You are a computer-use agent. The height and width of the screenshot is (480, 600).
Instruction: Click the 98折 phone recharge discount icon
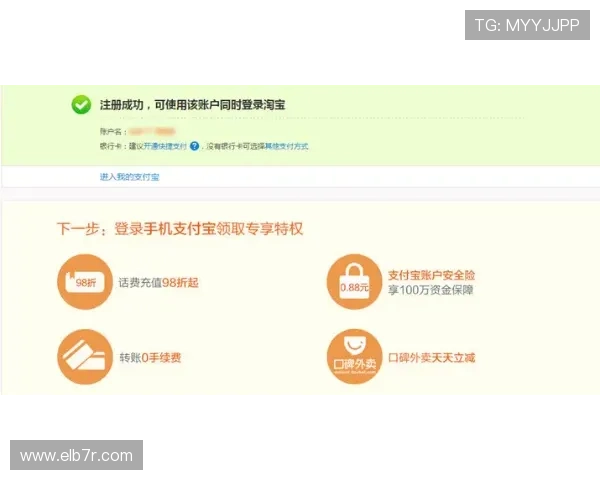point(85,282)
